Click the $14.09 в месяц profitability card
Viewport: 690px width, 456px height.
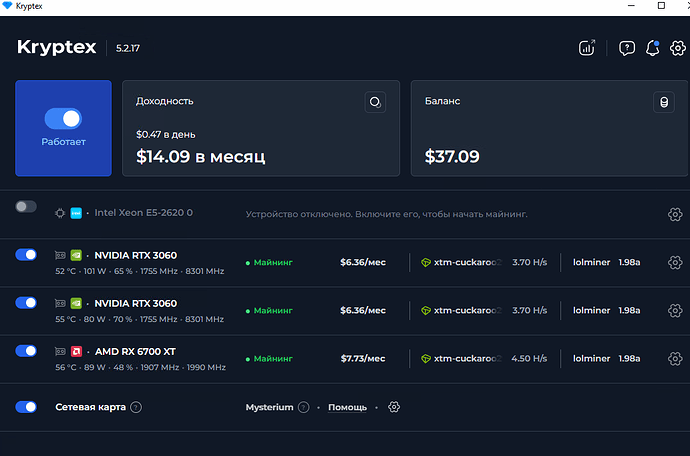tap(260, 128)
